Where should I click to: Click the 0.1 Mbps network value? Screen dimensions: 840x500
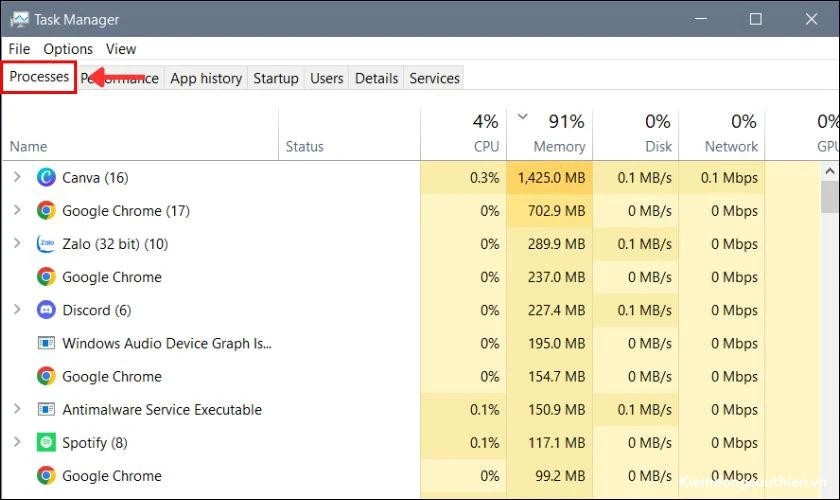point(729,178)
